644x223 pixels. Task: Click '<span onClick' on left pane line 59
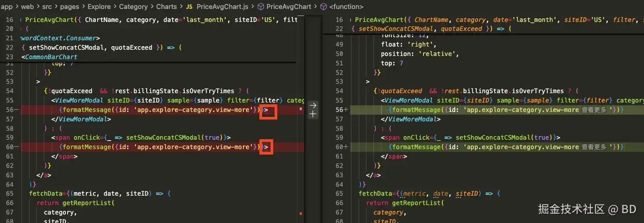(76, 137)
